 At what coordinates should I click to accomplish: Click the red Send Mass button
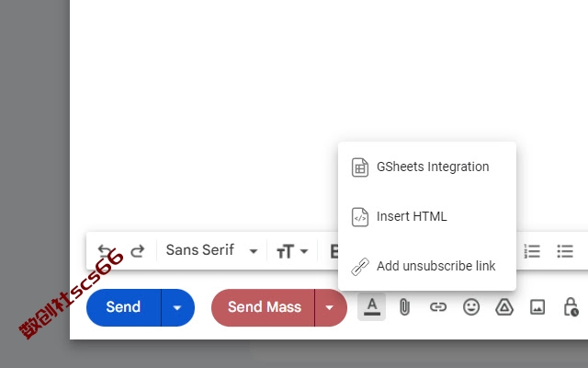click(x=263, y=307)
